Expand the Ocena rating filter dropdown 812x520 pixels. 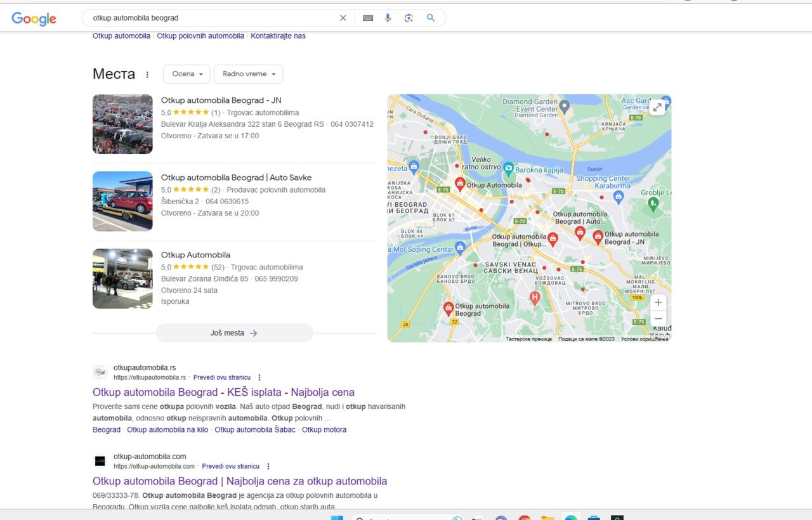click(187, 74)
